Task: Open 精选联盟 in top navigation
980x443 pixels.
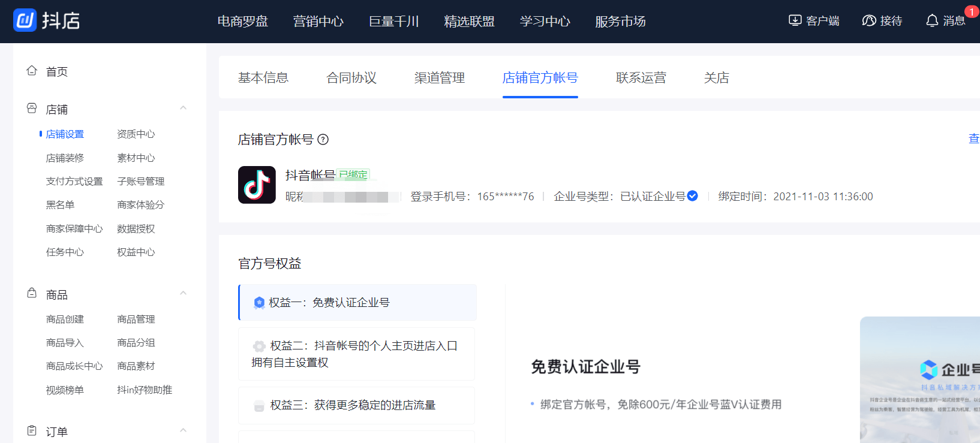Action: tap(470, 21)
